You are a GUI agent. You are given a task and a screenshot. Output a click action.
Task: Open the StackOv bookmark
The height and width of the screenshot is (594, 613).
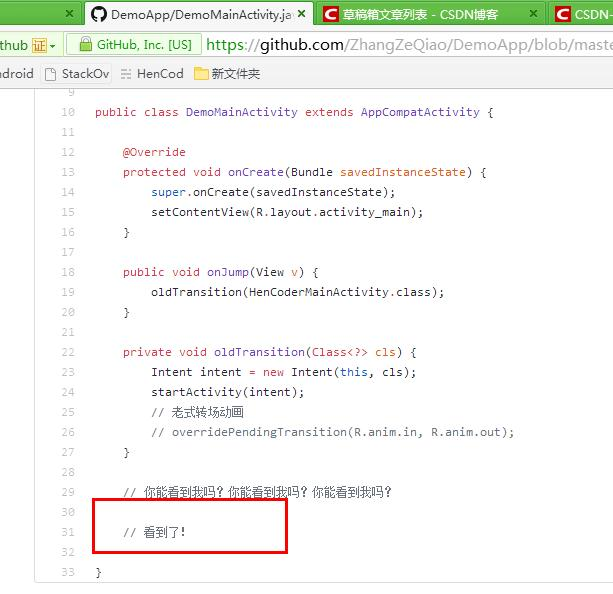tap(77, 74)
